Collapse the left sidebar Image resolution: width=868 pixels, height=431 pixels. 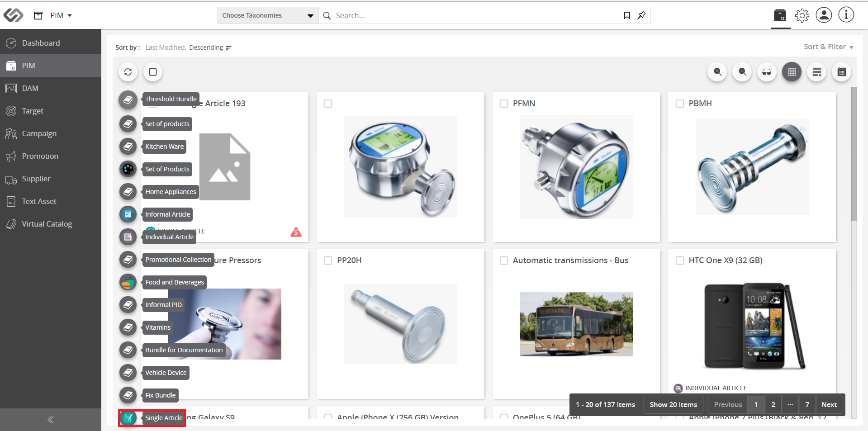pyautogui.click(x=51, y=420)
